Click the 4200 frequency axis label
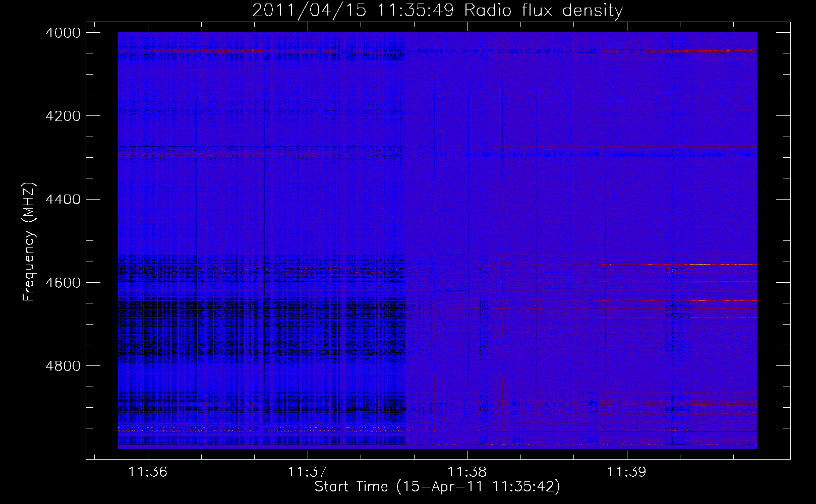 click(x=63, y=116)
